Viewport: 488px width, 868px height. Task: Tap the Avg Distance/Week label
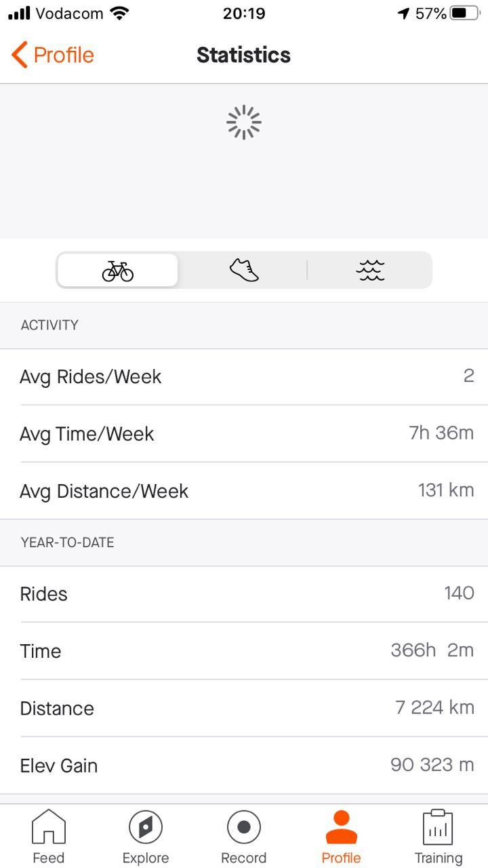[104, 491]
